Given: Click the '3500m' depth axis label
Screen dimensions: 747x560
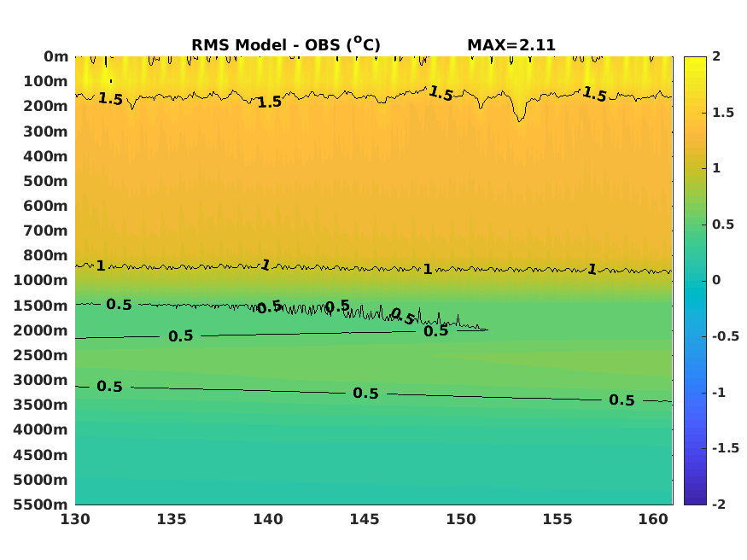Looking at the screenshot, I should tap(41, 405).
